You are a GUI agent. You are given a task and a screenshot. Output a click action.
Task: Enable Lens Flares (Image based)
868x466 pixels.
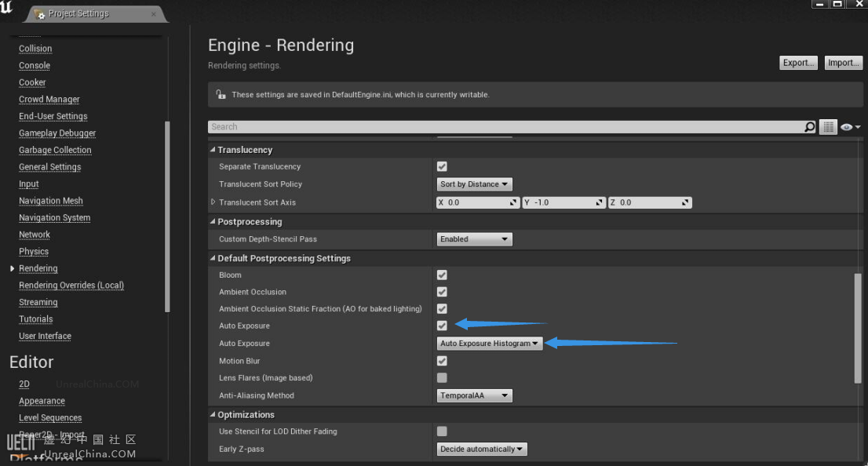(x=442, y=378)
